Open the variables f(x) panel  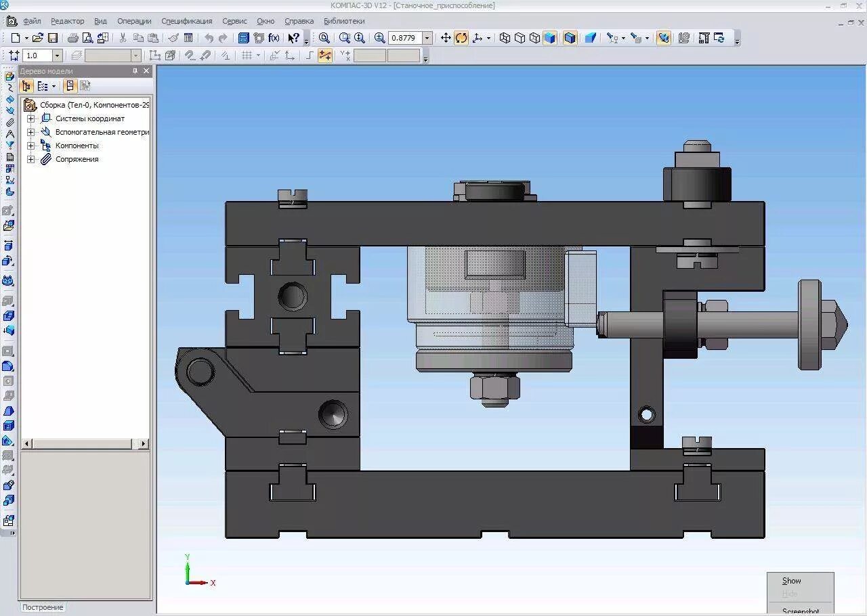(x=274, y=38)
